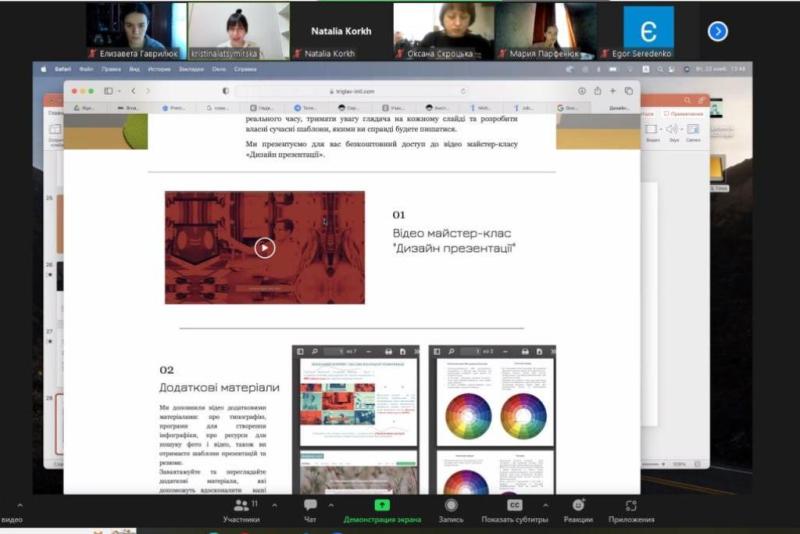Click the PowerPoint window's search icon

(687, 100)
